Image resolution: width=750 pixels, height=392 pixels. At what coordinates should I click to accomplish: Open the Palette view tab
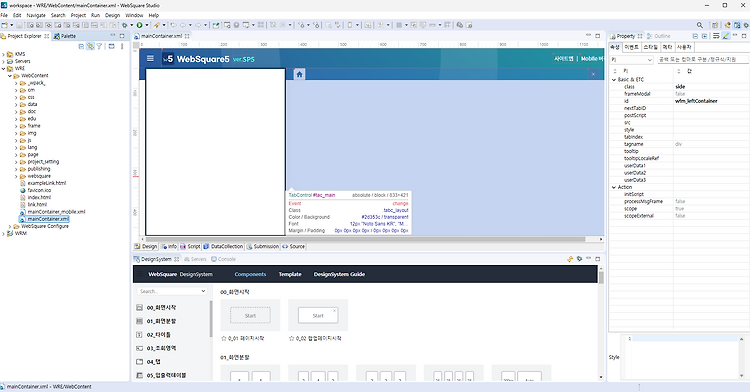(x=65, y=36)
